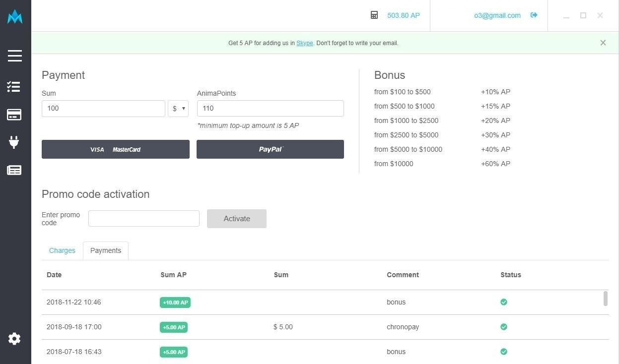Follow the Skype link in banner
Image resolution: width=619 pixels, height=364 pixels.
point(304,43)
